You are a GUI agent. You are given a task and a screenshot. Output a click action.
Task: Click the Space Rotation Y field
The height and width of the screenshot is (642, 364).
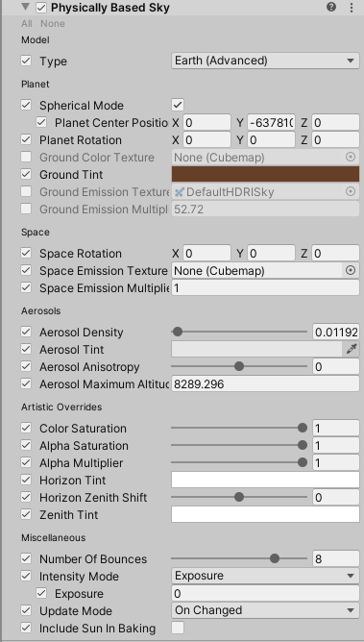271,254
